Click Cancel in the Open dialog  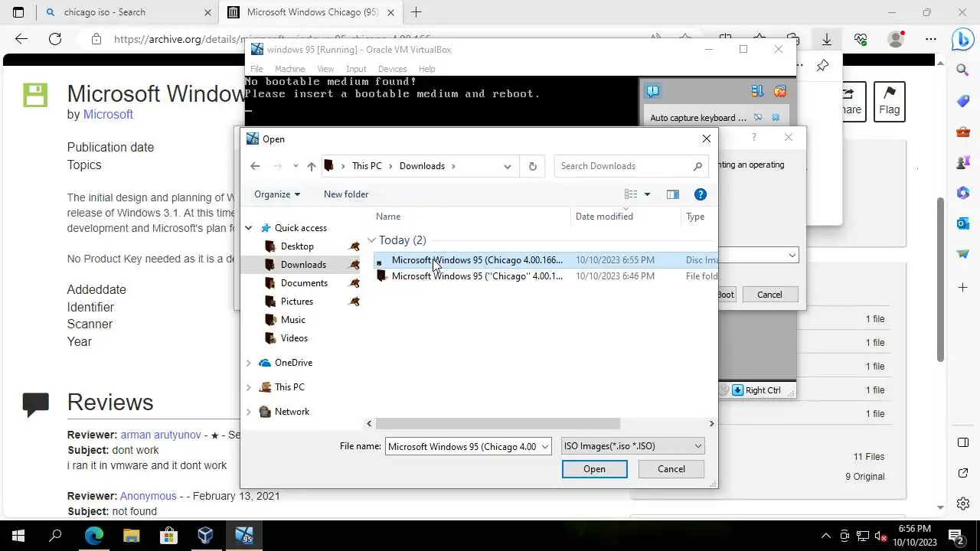[x=671, y=469]
